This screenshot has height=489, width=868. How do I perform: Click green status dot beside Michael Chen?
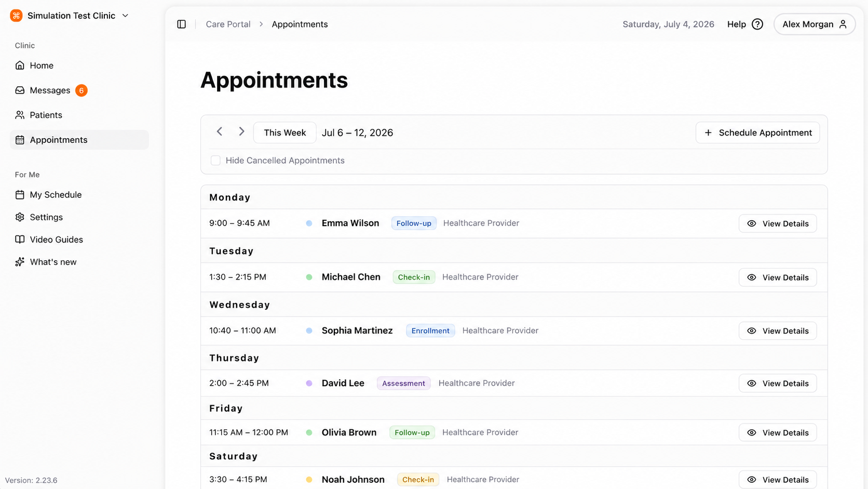309,277
